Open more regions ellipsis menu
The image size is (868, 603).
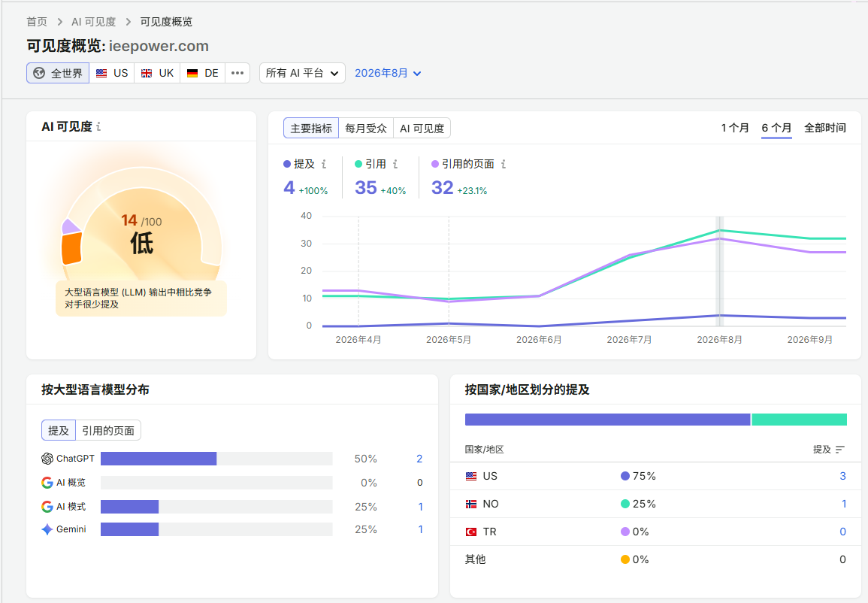click(x=237, y=73)
